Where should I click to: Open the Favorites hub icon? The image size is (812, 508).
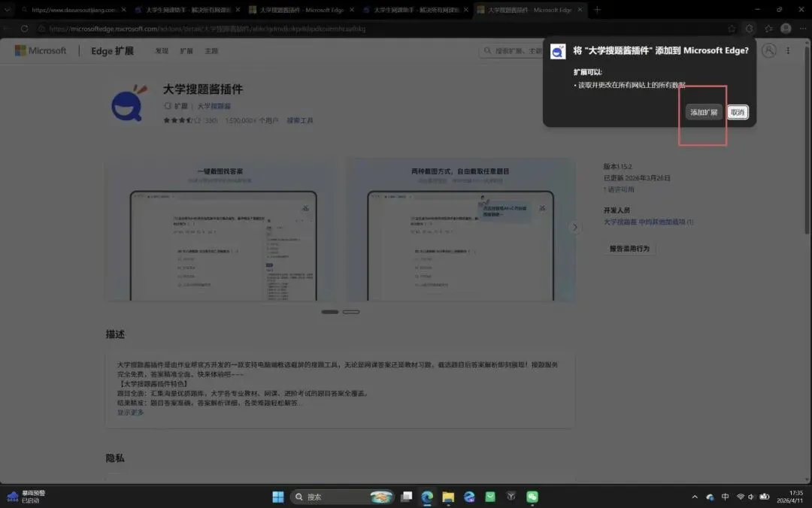(x=768, y=29)
